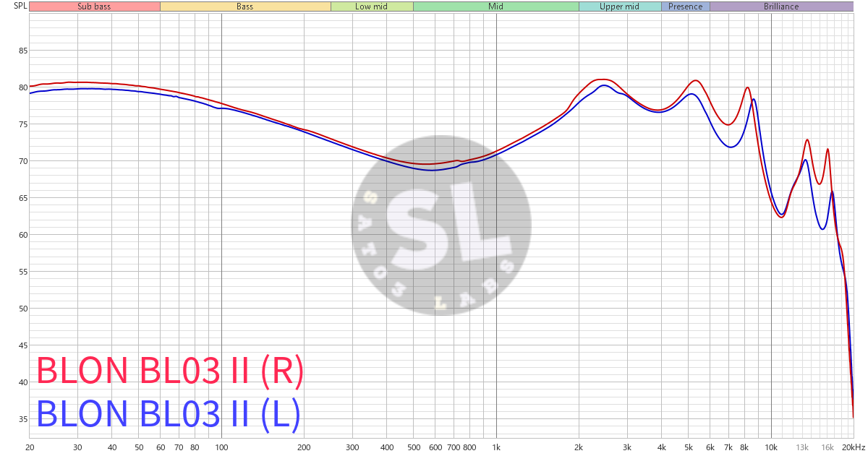The image size is (868, 456).
Task: Click the 60 Hz frequency axis label
Action: (x=161, y=447)
